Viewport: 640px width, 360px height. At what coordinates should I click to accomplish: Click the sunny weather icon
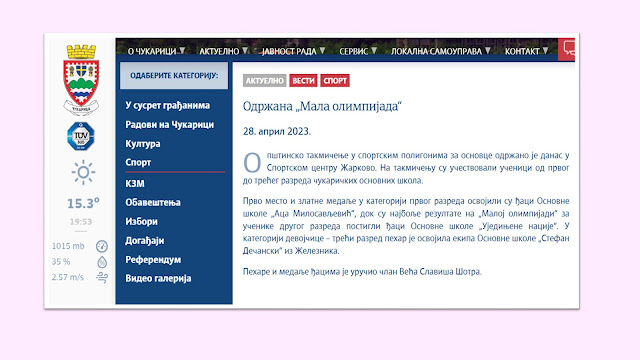(83, 172)
